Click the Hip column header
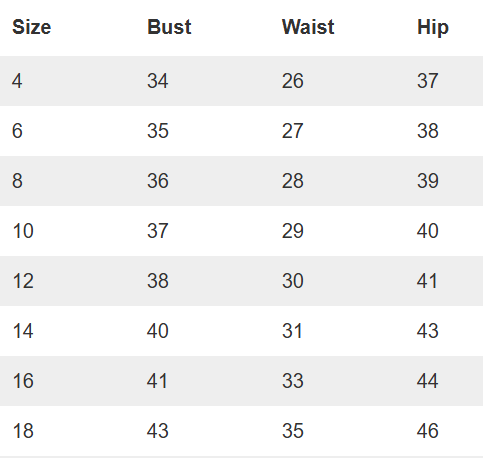 (433, 28)
